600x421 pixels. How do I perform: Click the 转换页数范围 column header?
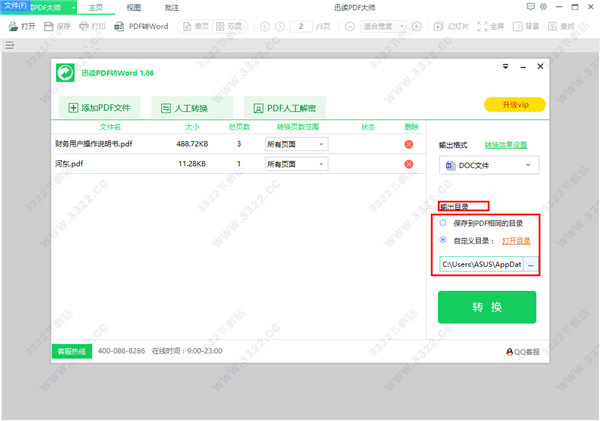(x=298, y=127)
